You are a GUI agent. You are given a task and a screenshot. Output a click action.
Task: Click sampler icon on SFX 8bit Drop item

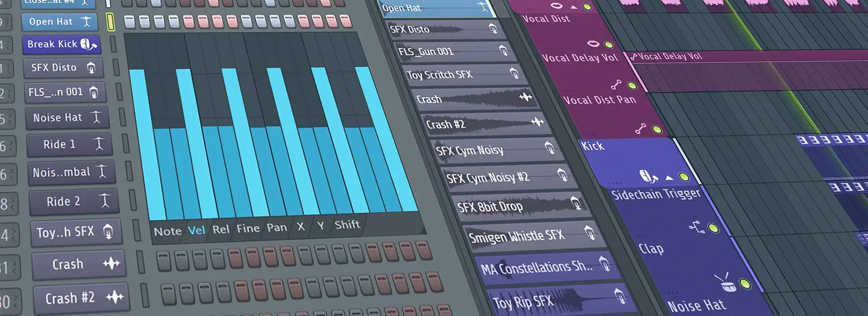tap(576, 202)
